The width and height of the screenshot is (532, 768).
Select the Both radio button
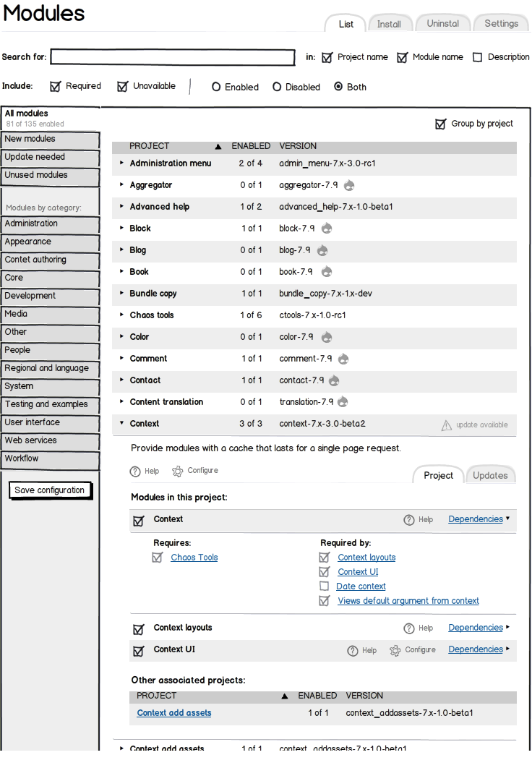pos(338,87)
